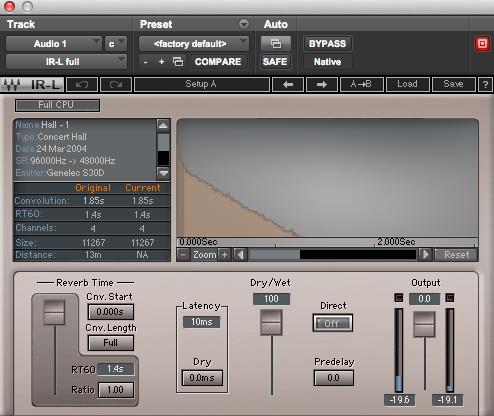Toggle automation SAFE mode

275,62
